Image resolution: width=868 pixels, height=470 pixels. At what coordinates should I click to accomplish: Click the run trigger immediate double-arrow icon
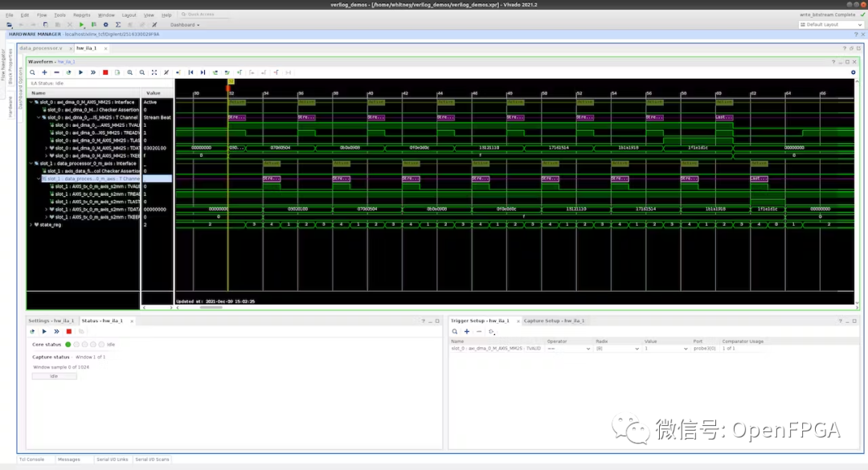point(93,72)
